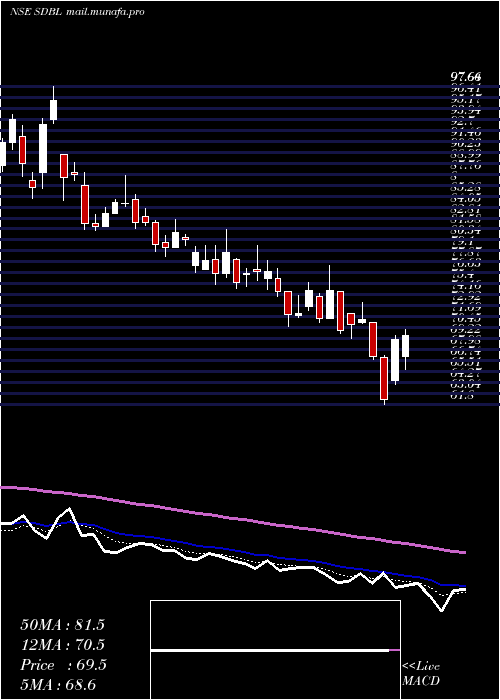Select the 5MA : 68.6 legend value

click(58, 684)
